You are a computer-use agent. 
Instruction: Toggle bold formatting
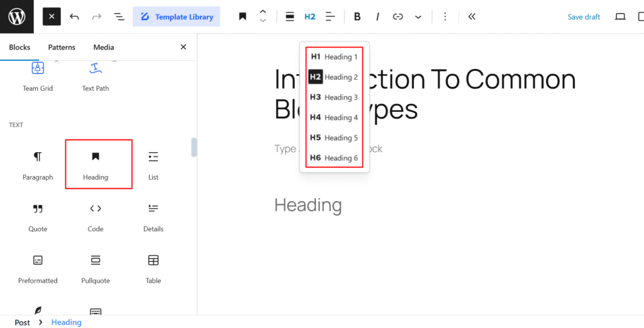[357, 17]
